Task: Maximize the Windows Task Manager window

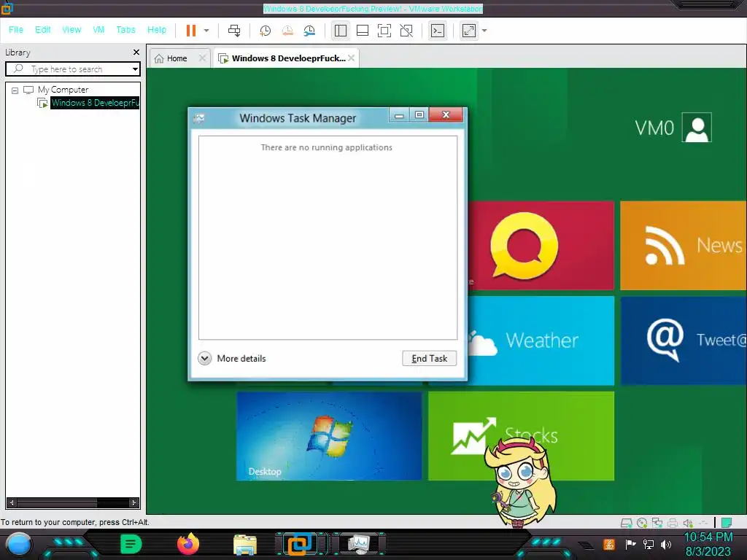Action: 419,114
